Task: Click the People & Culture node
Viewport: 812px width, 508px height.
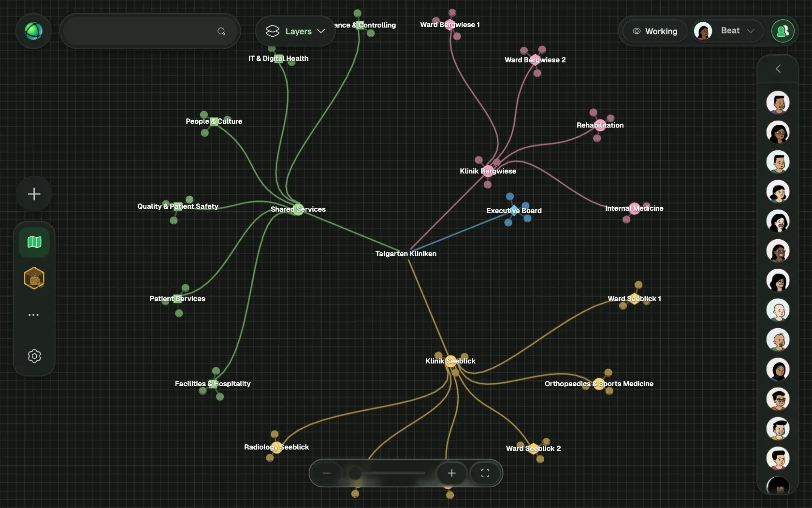Action: pyautogui.click(x=214, y=121)
